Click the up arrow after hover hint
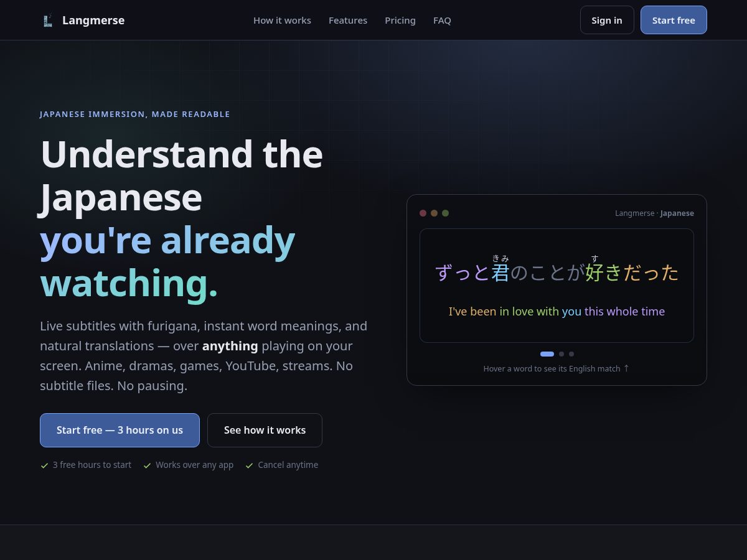Viewport: 747px width, 560px height. click(x=626, y=368)
